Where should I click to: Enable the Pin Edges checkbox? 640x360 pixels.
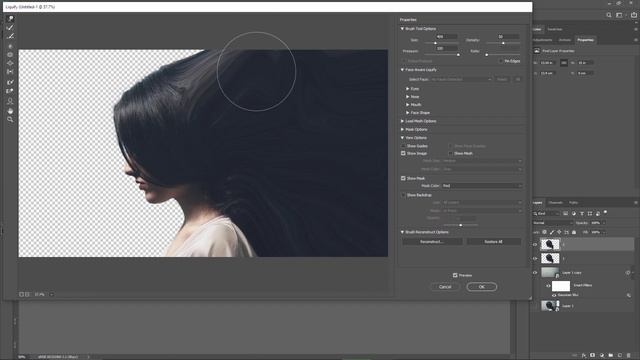501,61
